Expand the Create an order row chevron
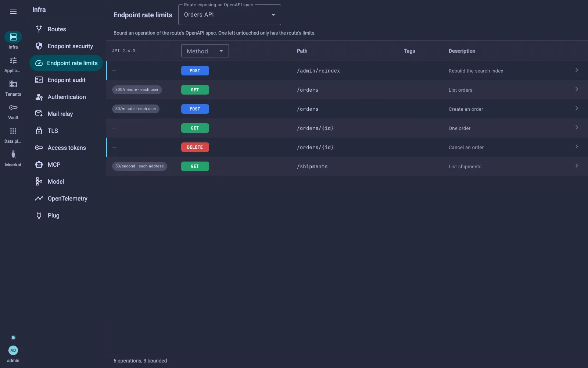Image resolution: width=588 pixels, height=368 pixels. pos(577,109)
